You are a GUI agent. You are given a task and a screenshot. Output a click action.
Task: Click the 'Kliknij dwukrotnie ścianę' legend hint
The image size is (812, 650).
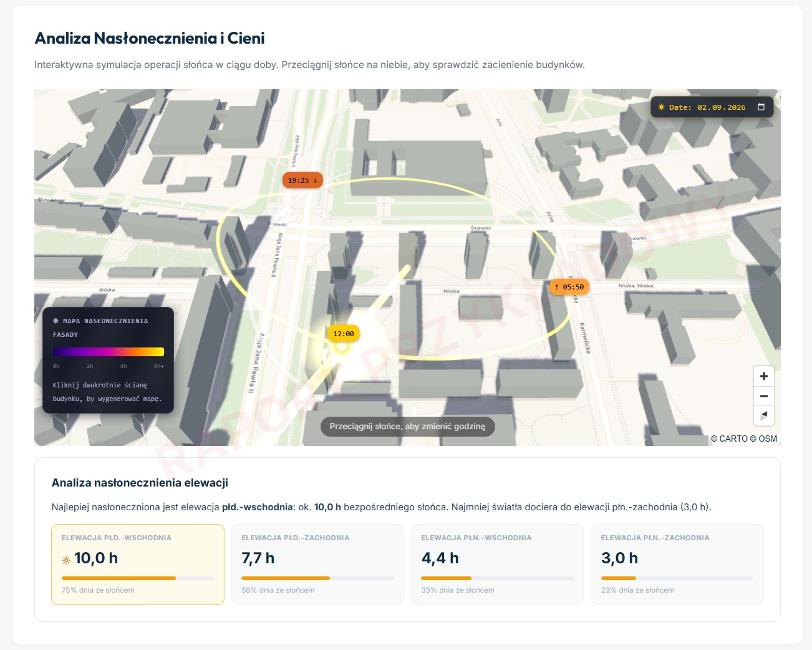click(100, 385)
